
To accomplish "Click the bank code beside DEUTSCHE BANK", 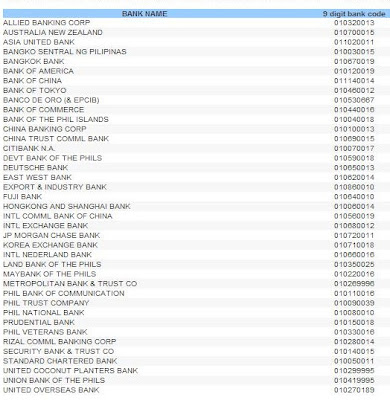I will (354, 168).
